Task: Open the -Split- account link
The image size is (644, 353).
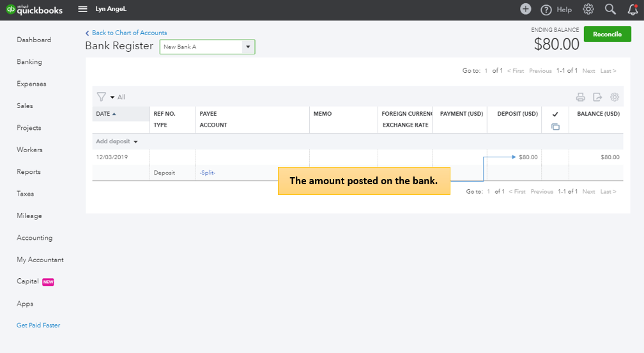Action: coord(208,173)
